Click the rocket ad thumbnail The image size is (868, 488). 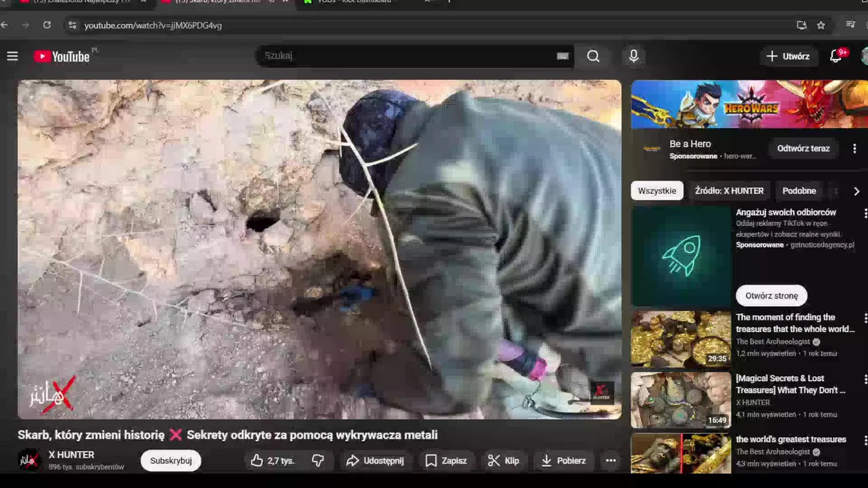(681, 256)
